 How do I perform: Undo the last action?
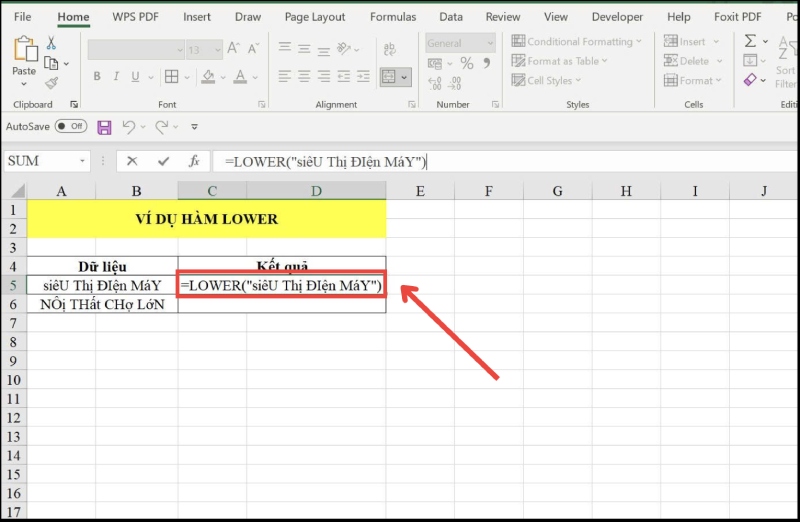(x=129, y=127)
